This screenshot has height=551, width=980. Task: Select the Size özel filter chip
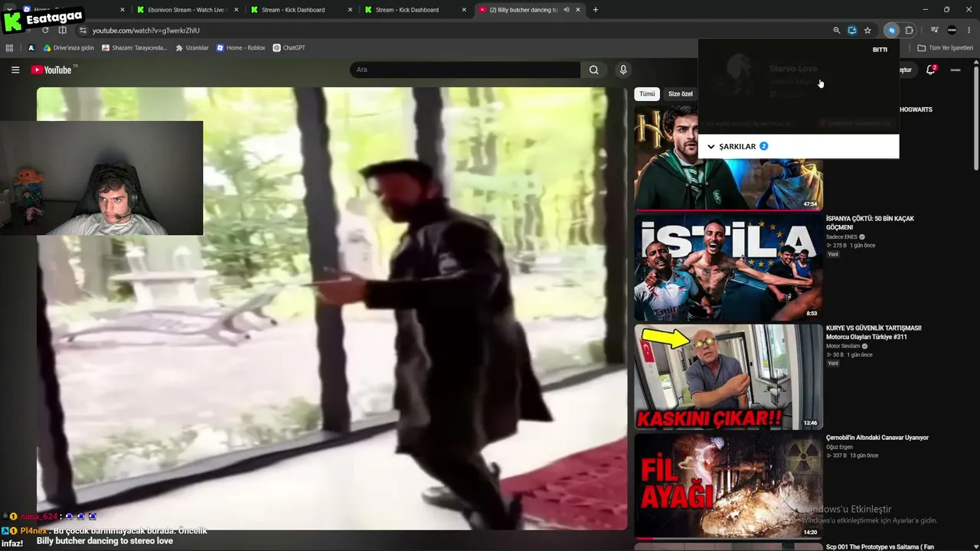tap(680, 94)
